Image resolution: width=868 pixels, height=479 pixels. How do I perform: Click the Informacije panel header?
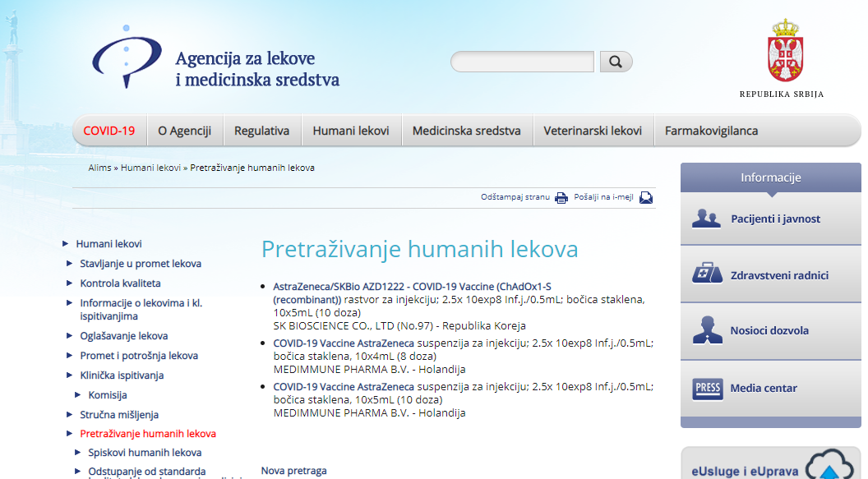pos(770,177)
